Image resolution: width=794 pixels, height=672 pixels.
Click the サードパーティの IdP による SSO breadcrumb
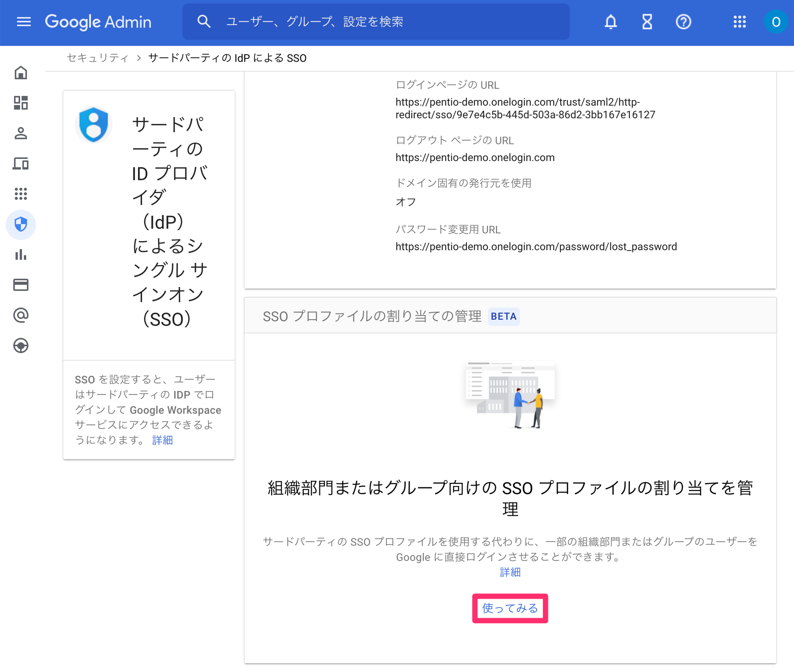[x=228, y=58]
